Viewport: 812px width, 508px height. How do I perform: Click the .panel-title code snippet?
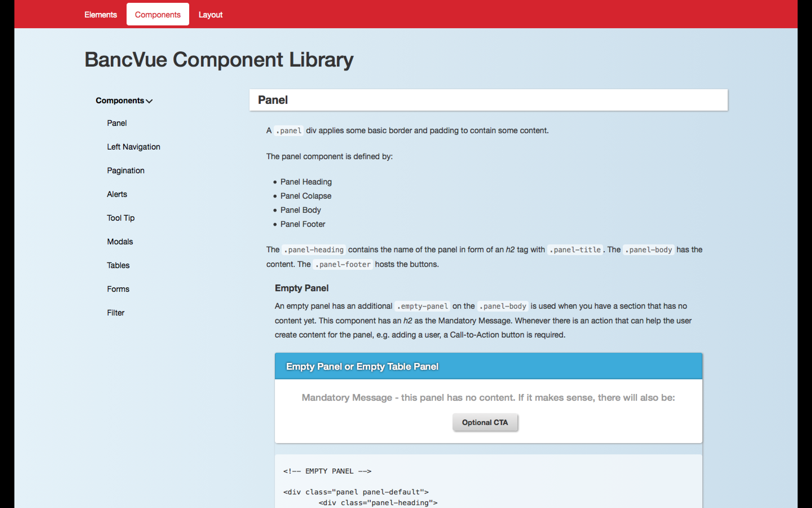coord(575,250)
